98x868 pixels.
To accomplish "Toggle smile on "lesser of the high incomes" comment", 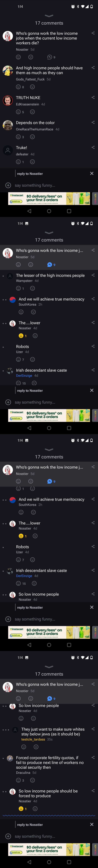I will (x=19, y=288).
